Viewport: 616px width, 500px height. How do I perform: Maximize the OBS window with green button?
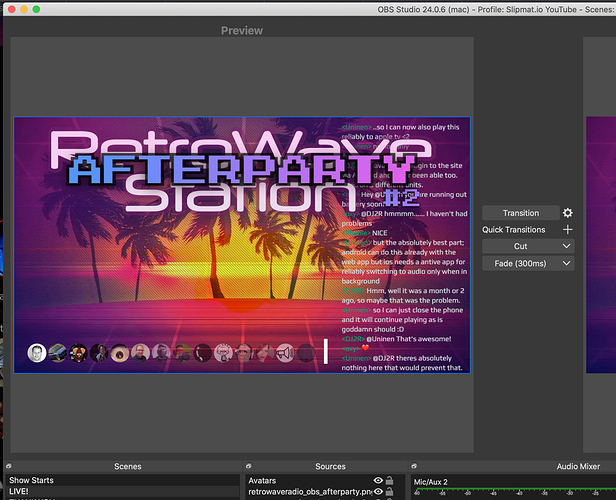36,9
